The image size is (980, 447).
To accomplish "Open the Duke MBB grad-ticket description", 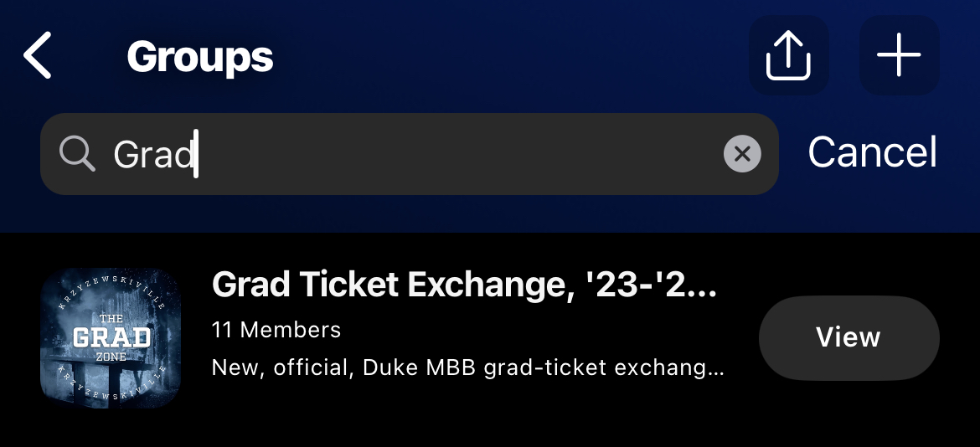I will (x=467, y=367).
